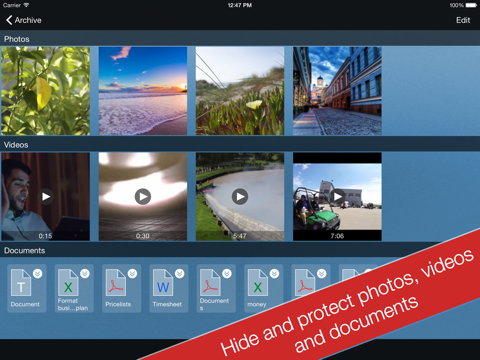Open the sunset beach photo

[143, 91]
